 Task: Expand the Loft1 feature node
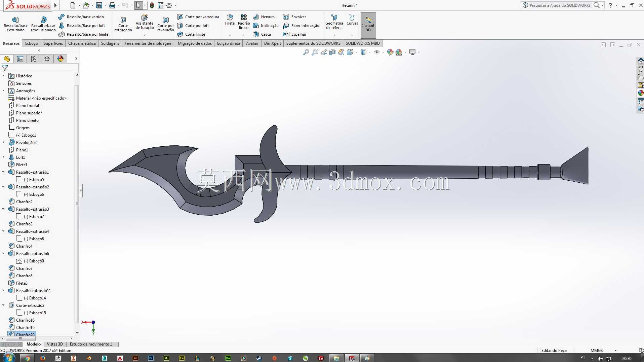coord(3,157)
